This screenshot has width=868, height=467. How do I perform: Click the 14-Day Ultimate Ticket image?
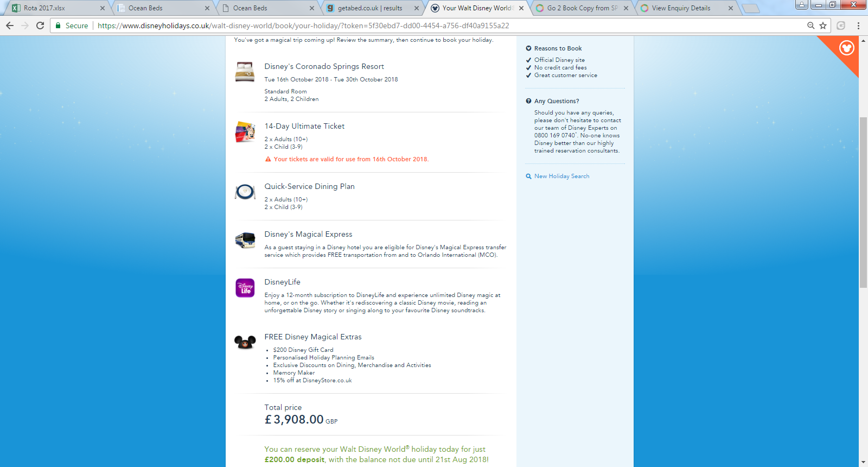[x=245, y=132]
